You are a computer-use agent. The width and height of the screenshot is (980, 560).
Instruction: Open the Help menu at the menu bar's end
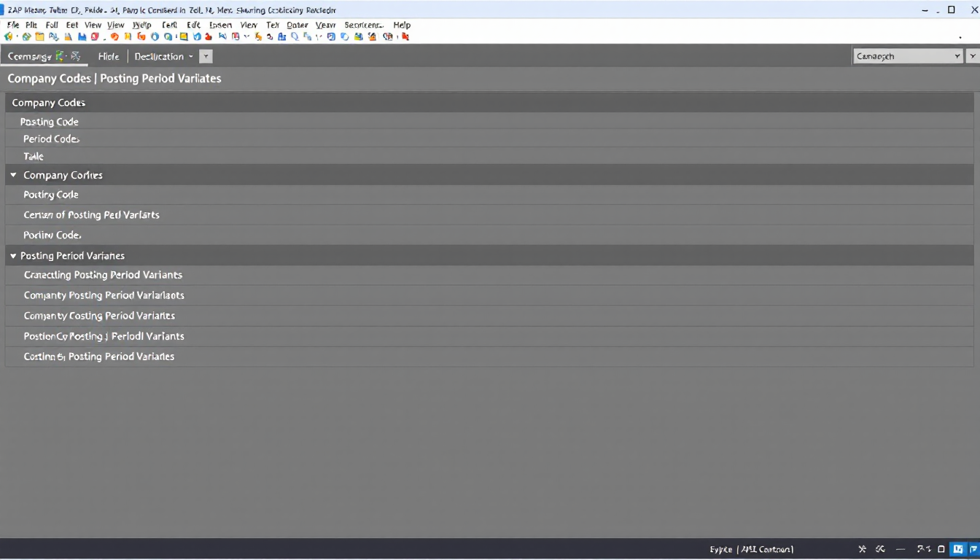pos(402,25)
